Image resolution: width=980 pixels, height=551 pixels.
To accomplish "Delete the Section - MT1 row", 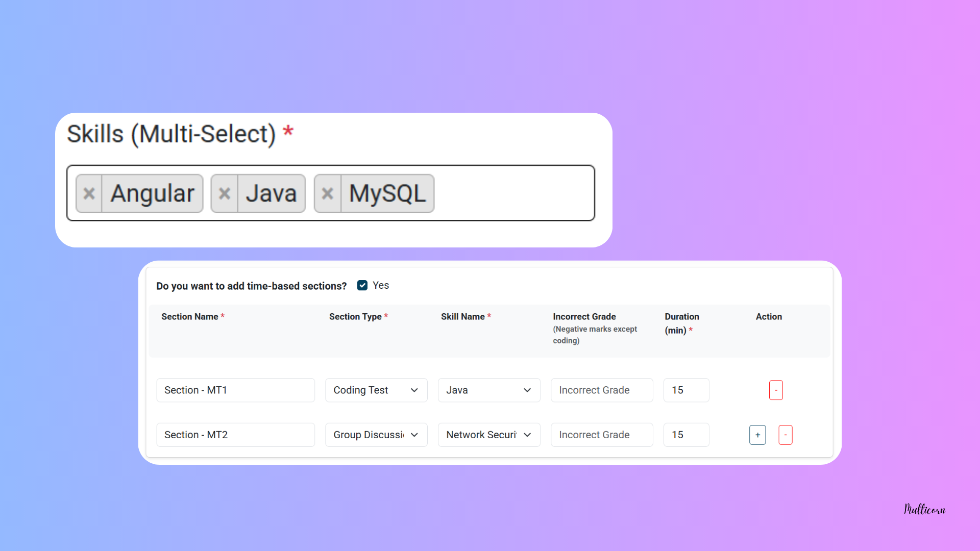I will click(776, 390).
